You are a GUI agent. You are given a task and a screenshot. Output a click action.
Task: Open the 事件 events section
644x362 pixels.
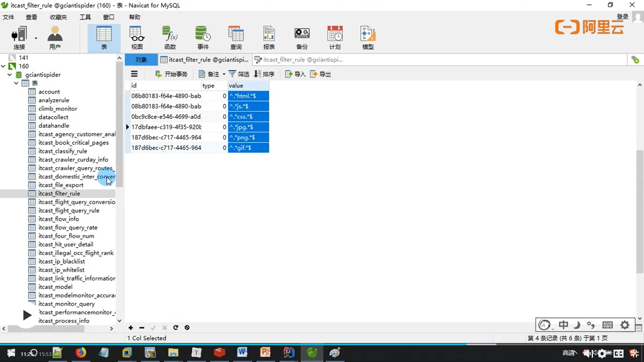(203, 38)
